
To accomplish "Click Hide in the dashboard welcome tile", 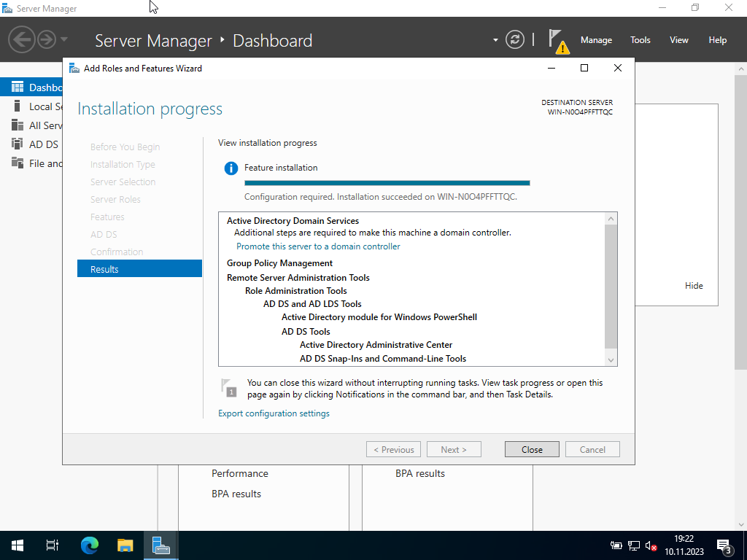I will click(x=694, y=286).
